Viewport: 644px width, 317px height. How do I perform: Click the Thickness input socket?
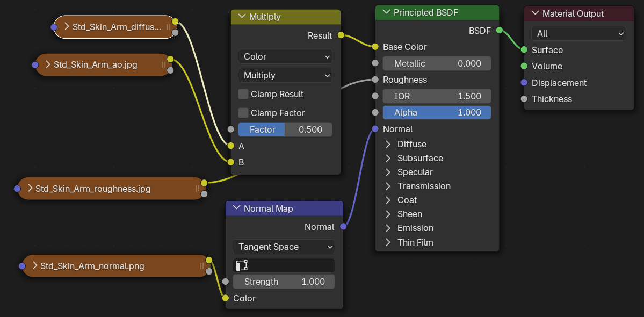tap(524, 99)
